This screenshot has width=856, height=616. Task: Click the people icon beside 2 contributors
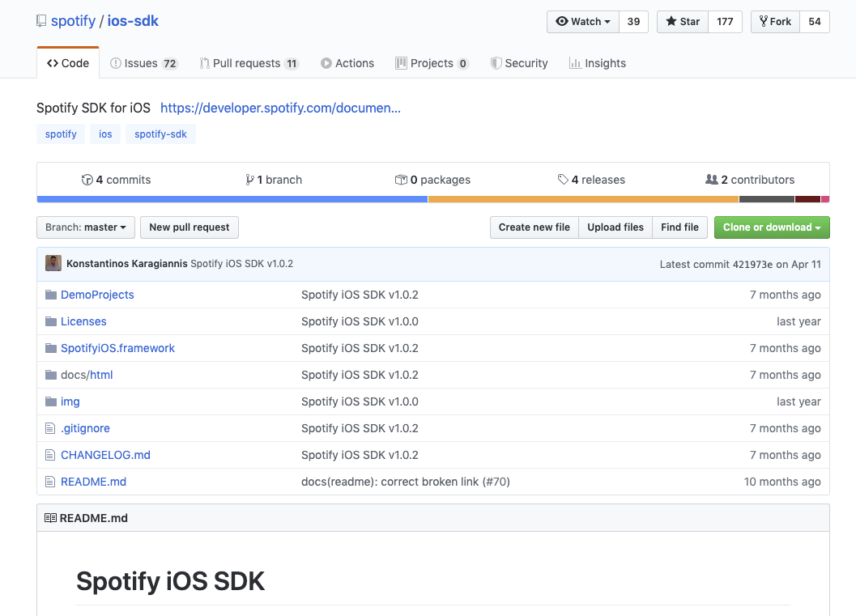point(711,179)
